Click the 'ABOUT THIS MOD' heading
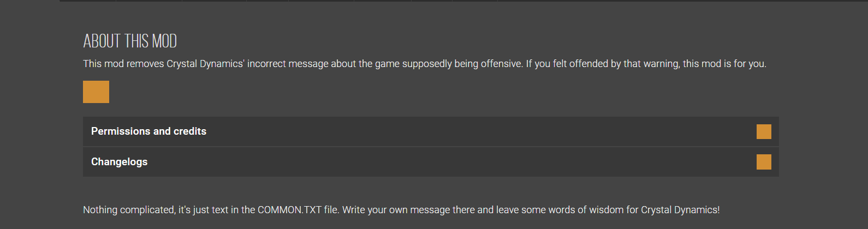Viewport: 868px width, 229px height. 130,41
